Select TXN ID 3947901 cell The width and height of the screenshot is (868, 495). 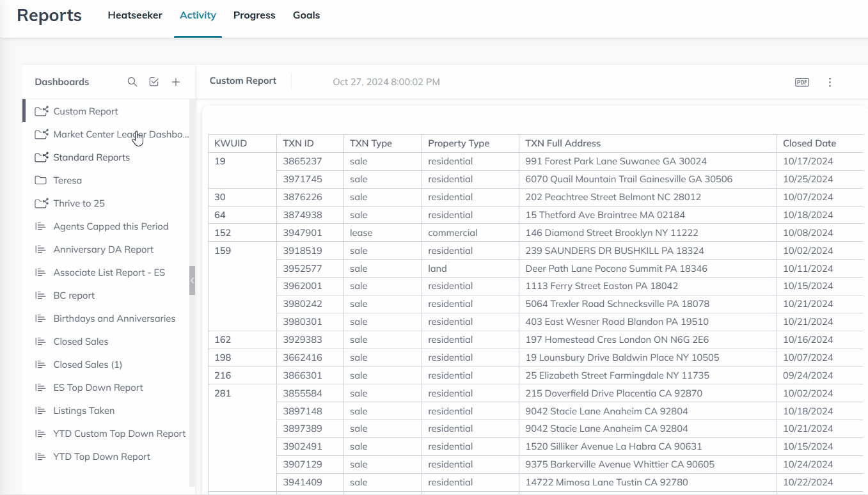(310, 233)
